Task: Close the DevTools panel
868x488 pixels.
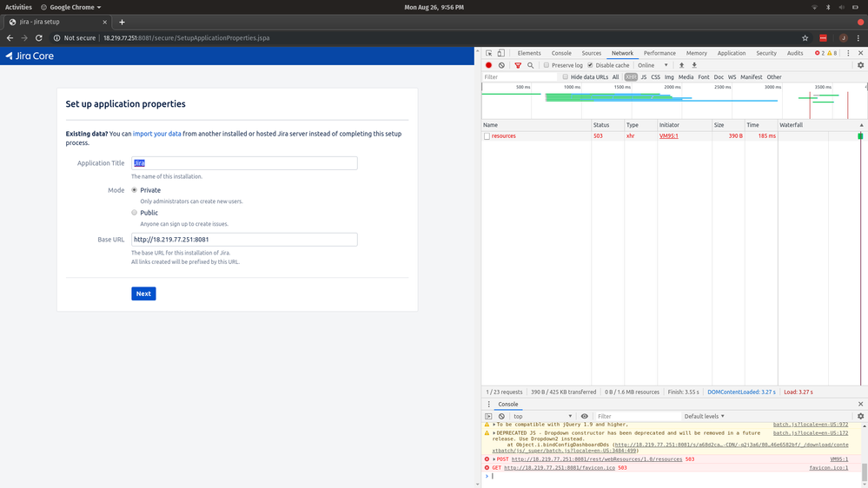Action: [x=861, y=53]
